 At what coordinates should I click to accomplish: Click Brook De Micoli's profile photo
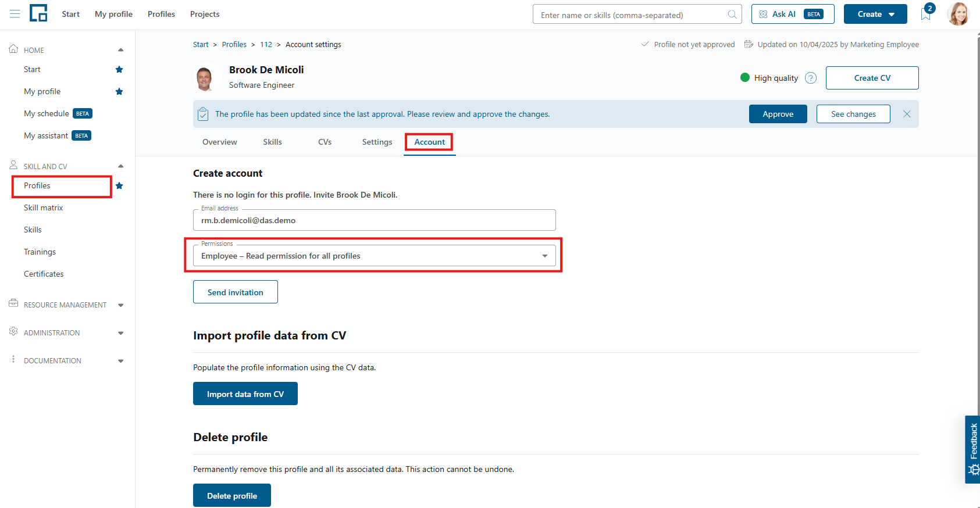coord(205,78)
